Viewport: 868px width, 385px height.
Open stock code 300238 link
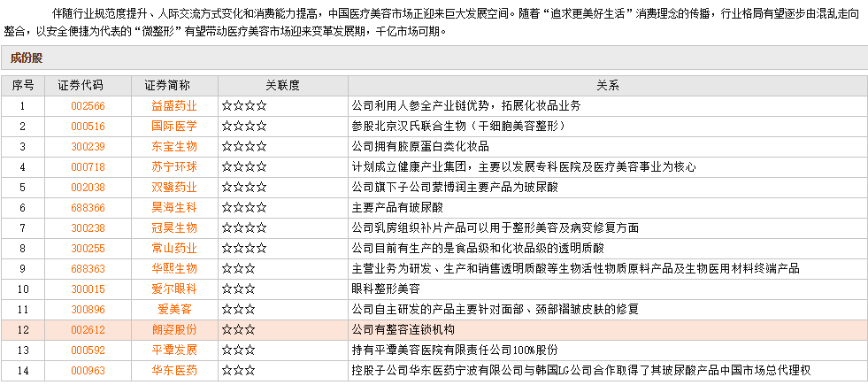[88, 227]
